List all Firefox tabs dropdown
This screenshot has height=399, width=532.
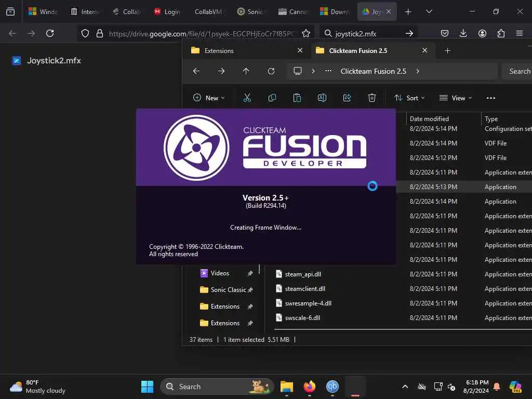coord(429,11)
